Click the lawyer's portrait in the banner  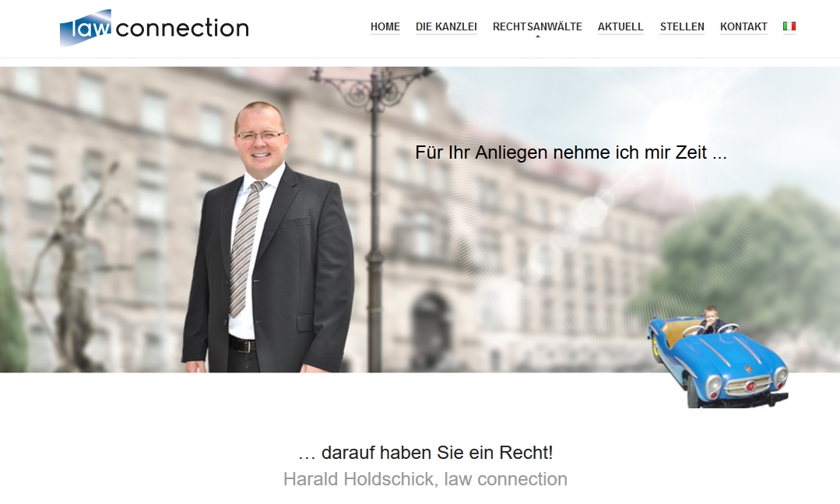(x=268, y=237)
